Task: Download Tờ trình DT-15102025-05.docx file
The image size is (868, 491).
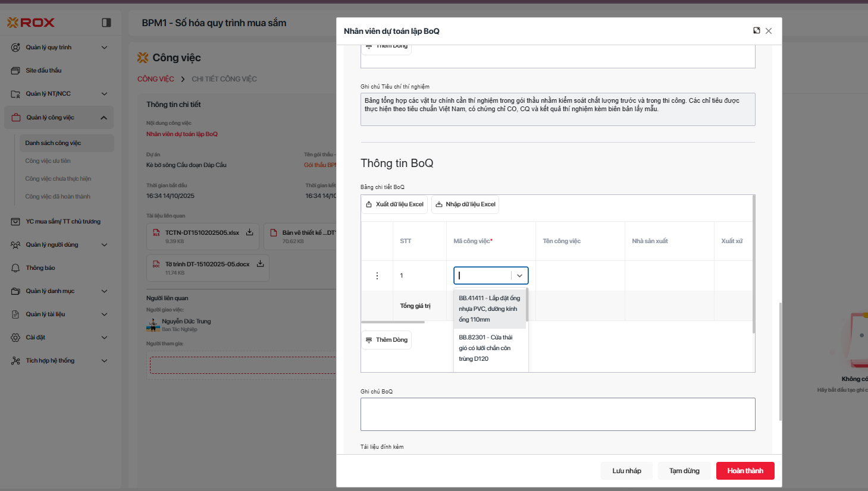Action: click(x=260, y=264)
